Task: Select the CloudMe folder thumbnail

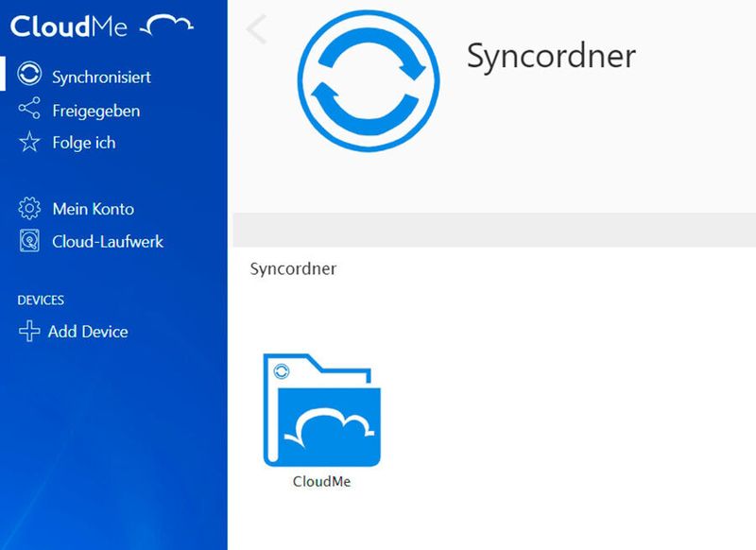Action: (x=321, y=410)
